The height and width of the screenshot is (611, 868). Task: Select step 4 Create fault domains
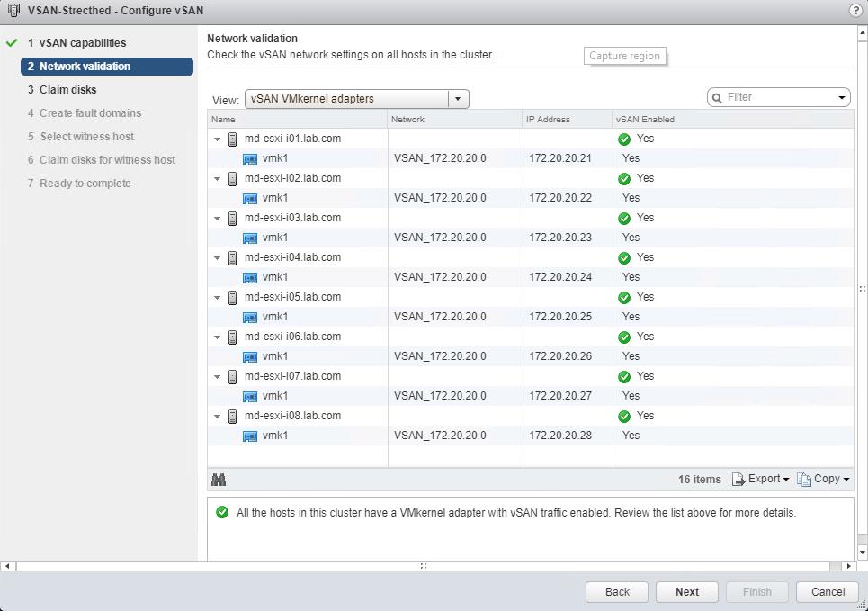[x=85, y=113]
